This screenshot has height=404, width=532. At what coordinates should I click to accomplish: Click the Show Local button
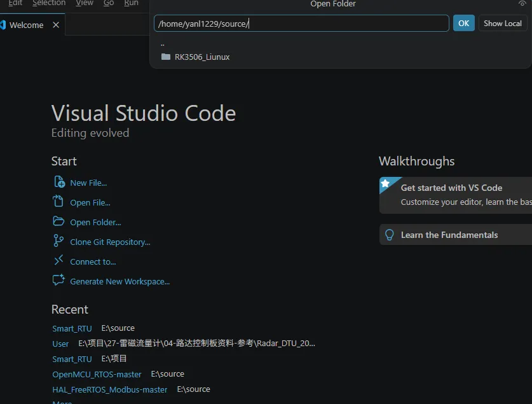click(503, 24)
